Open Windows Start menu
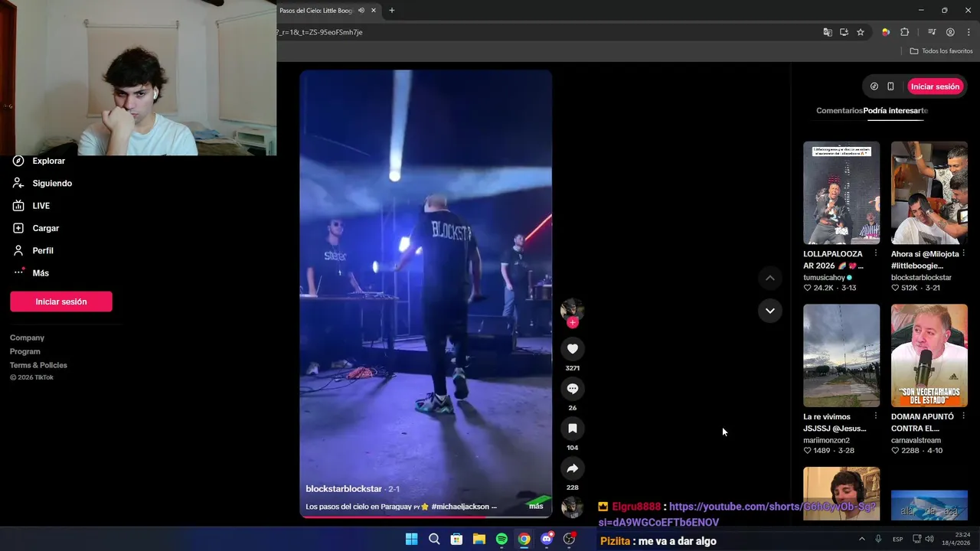 pos(411,539)
